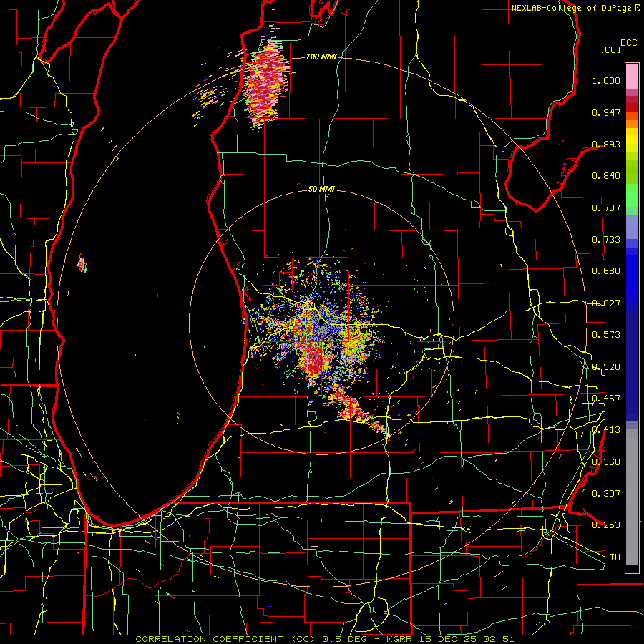Click the Correlation Coefficient KGRR caption text
Screen dimensions: 644x644
pyautogui.click(x=324, y=639)
